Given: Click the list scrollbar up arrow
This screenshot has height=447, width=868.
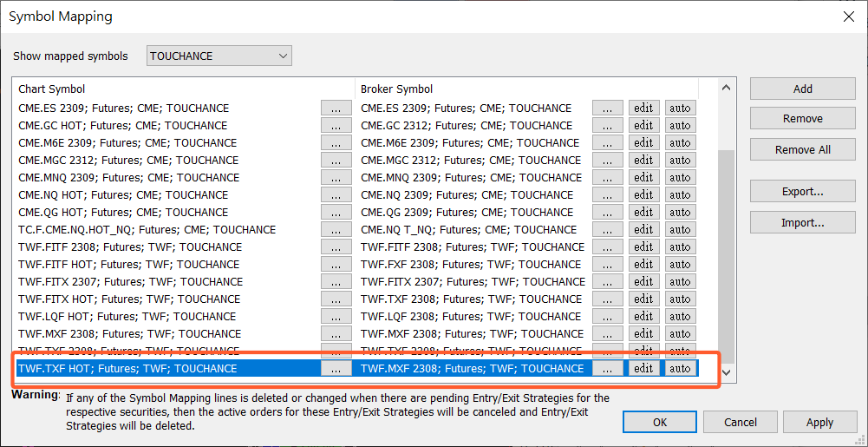Looking at the screenshot, I should click(727, 88).
